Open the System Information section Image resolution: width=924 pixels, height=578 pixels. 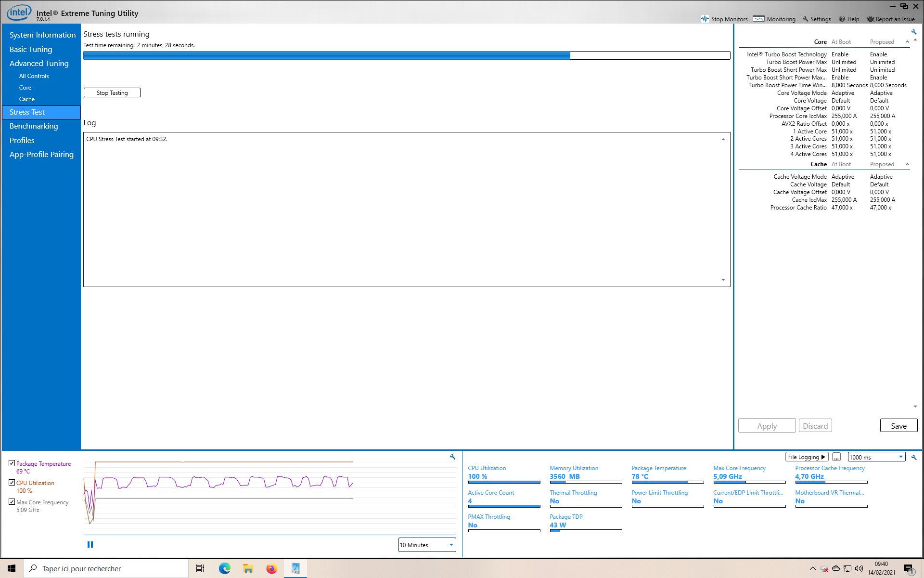click(42, 35)
